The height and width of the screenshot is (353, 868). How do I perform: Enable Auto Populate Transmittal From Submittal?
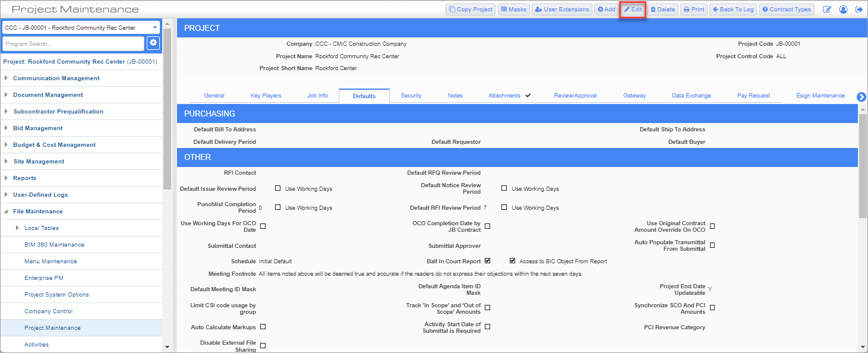point(712,245)
